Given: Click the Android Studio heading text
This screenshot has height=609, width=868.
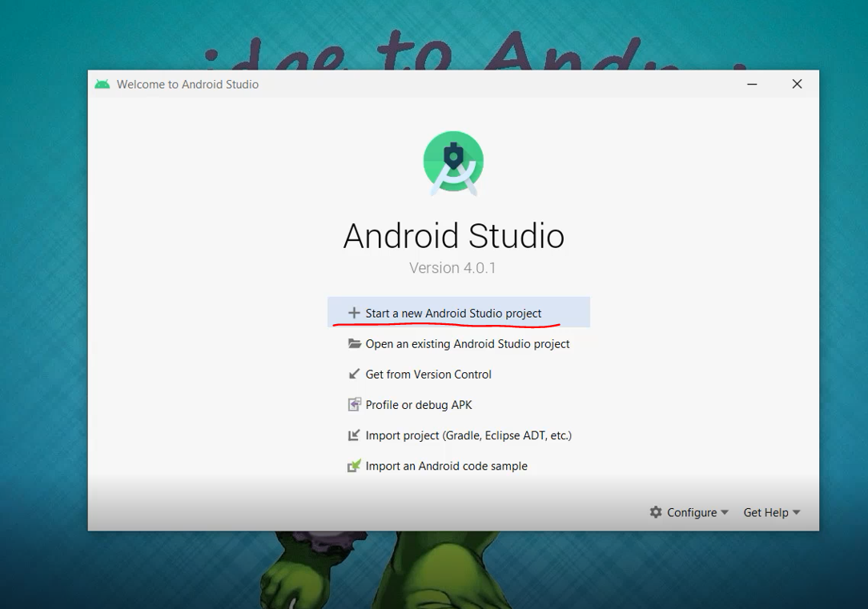Looking at the screenshot, I should [454, 236].
